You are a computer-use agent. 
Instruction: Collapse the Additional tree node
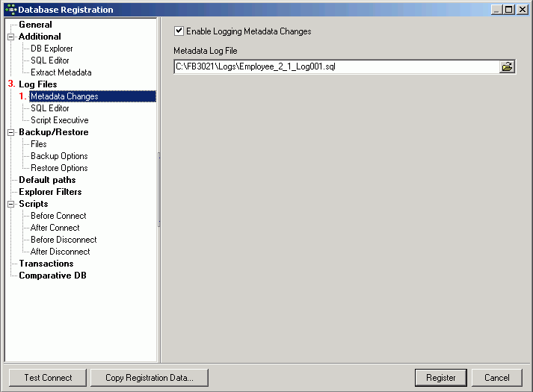pyautogui.click(x=11, y=37)
